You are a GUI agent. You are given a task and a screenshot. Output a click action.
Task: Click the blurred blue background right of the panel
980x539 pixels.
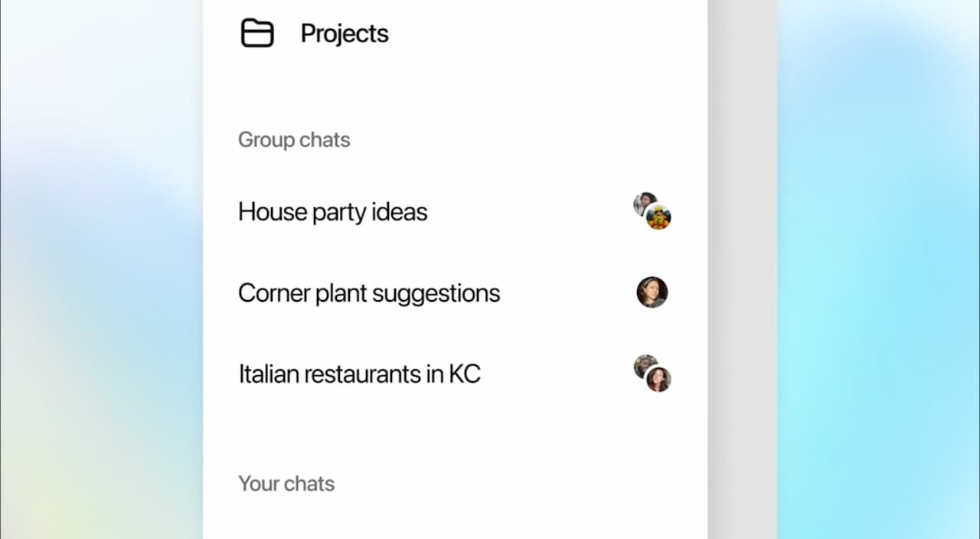pyautogui.click(x=880, y=268)
